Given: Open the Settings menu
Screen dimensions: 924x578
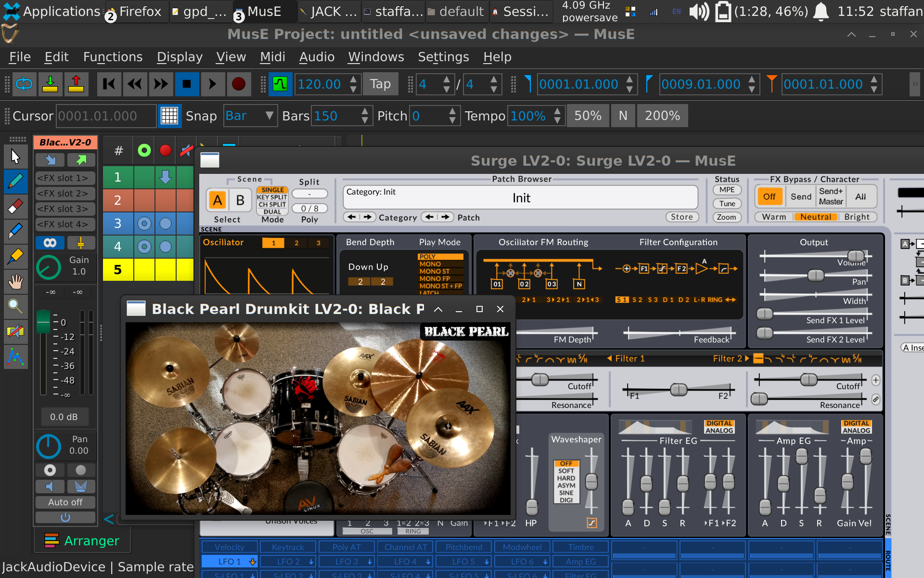Looking at the screenshot, I should click(443, 57).
